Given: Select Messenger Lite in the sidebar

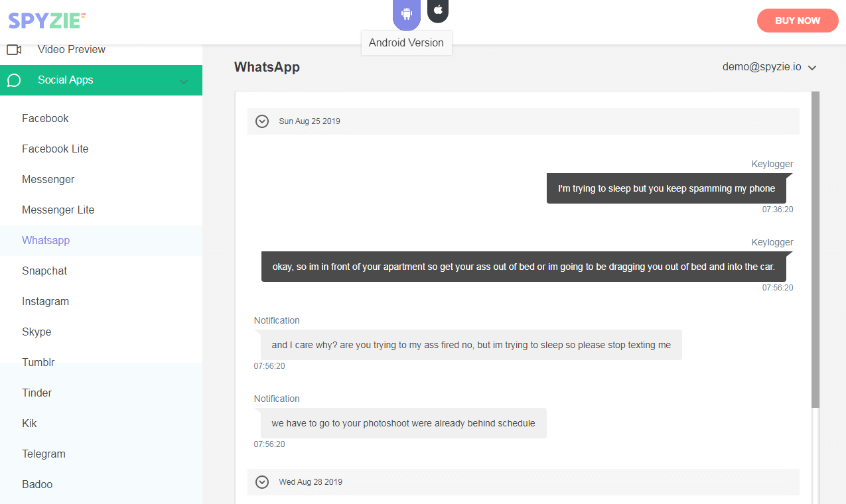Looking at the screenshot, I should click(58, 210).
